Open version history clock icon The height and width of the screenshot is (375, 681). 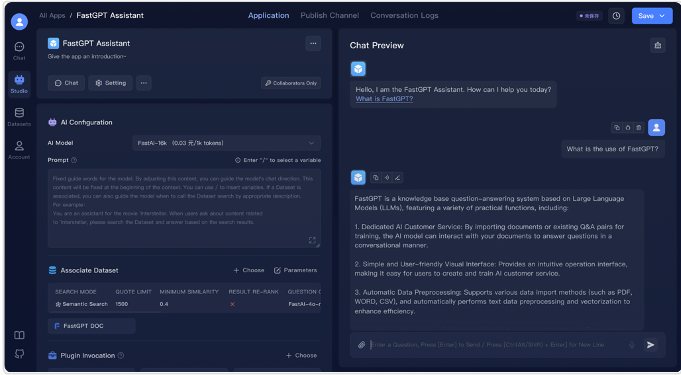616,16
